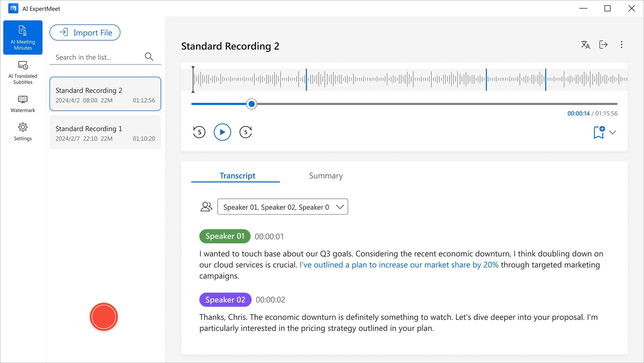Click the playback progress slider handle
This screenshot has width=644, height=363.
tap(251, 104)
